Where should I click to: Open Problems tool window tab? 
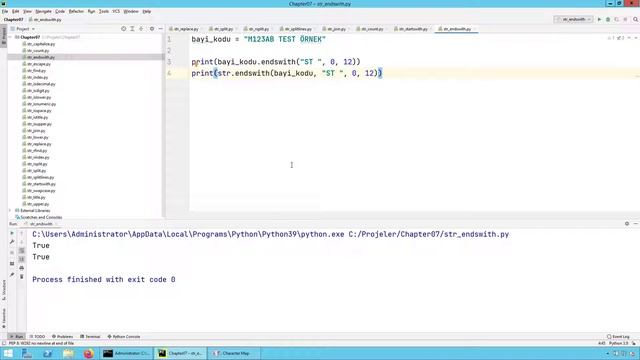(62, 337)
